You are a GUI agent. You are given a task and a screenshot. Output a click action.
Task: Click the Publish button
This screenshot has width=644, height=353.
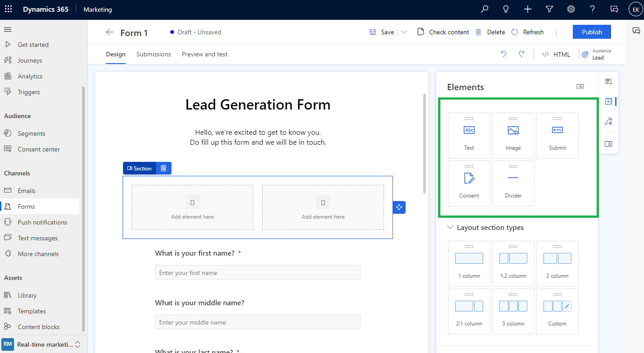592,32
